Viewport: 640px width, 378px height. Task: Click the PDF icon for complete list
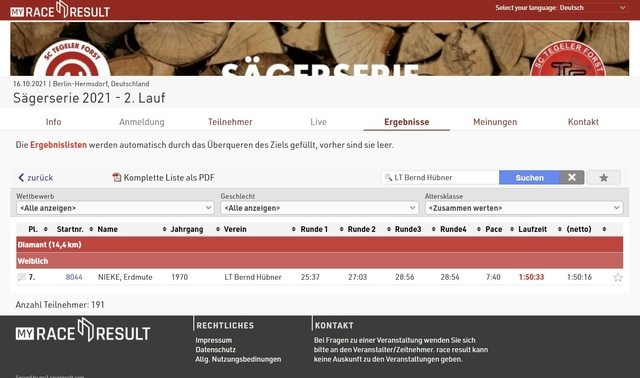(117, 178)
